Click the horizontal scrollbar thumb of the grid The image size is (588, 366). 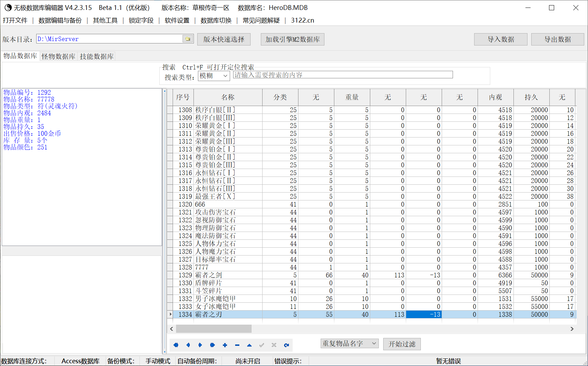214,329
